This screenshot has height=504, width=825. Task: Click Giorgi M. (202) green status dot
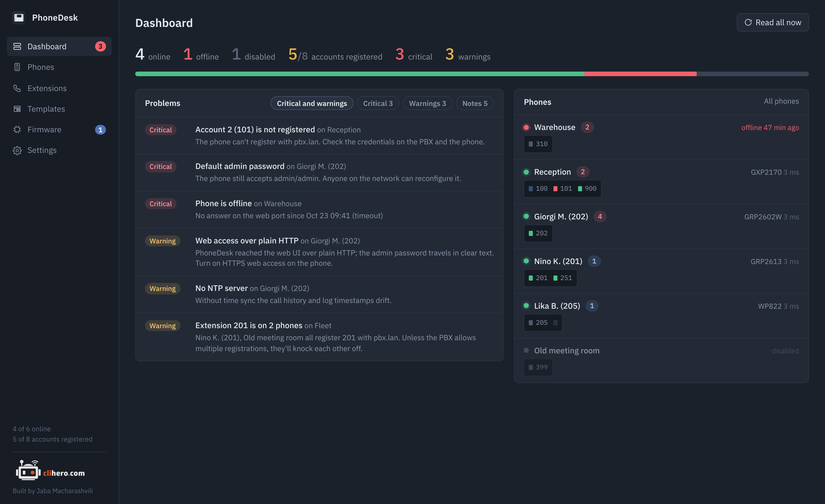[526, 216]
